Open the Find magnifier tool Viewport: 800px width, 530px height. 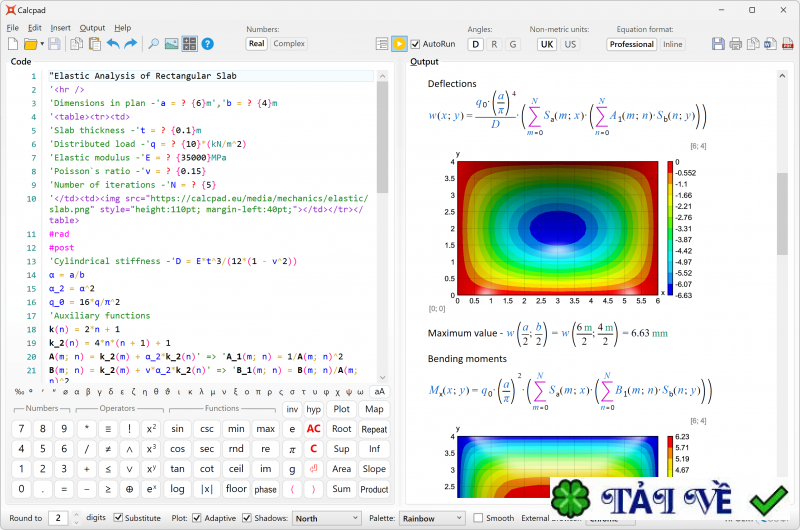coord(153,44)
